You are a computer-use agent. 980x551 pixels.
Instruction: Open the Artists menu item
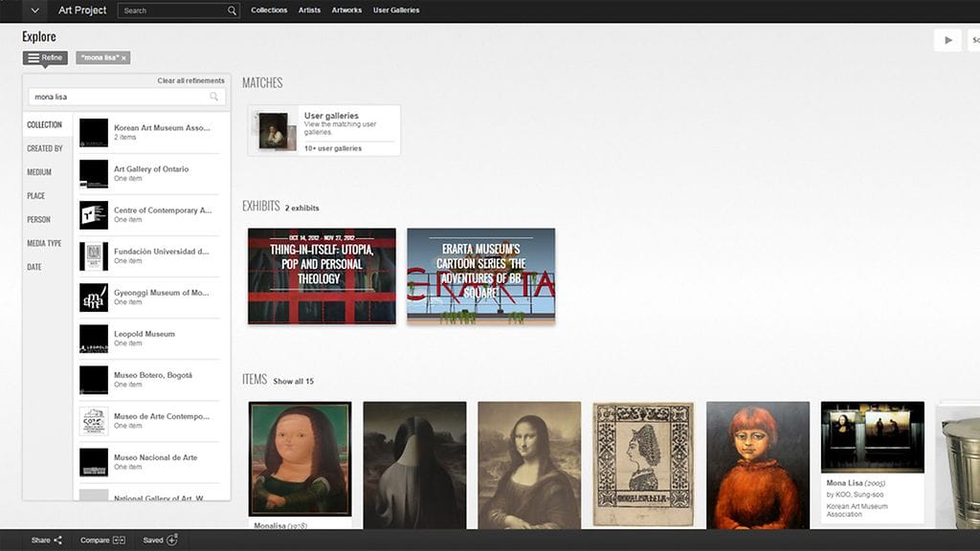309,11
